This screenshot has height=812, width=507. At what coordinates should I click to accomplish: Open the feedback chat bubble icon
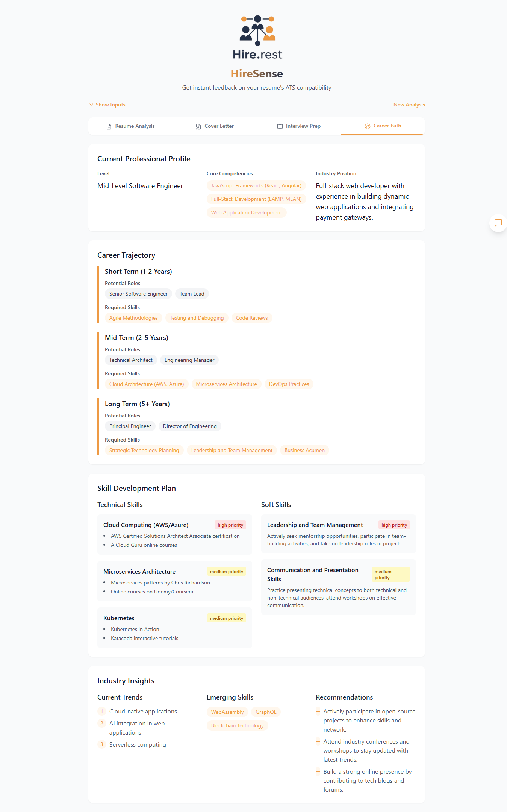coord(498,223)
